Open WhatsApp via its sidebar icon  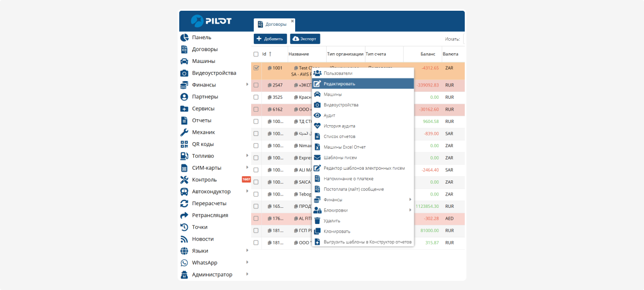click(x=184, y=263)
